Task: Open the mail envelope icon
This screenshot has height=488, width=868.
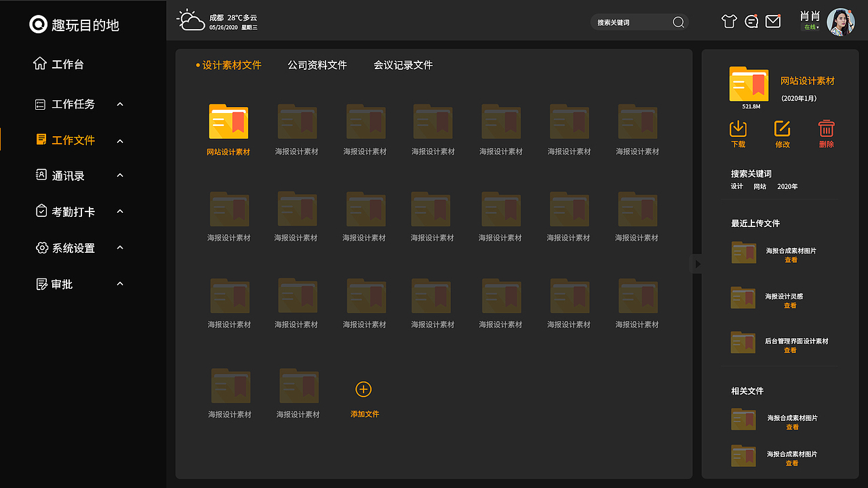Action: pos(773,22)
